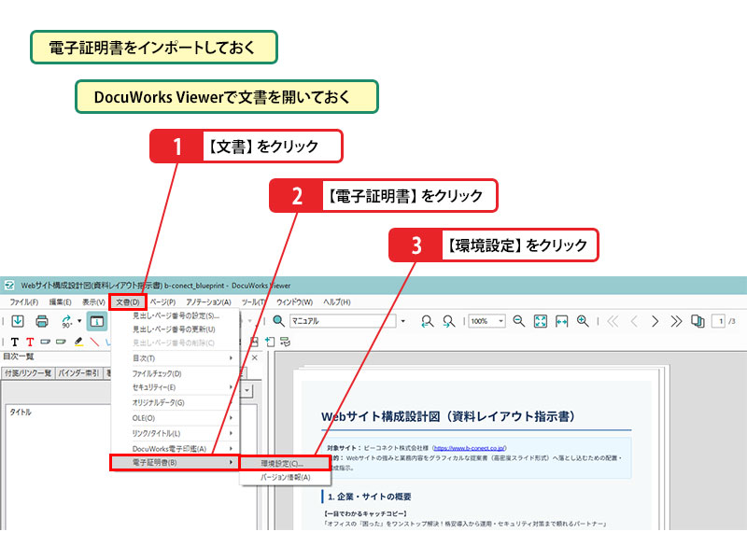Open the ファイル(F) menu
This screenshot has width=747, height=560.
(24, 301)
